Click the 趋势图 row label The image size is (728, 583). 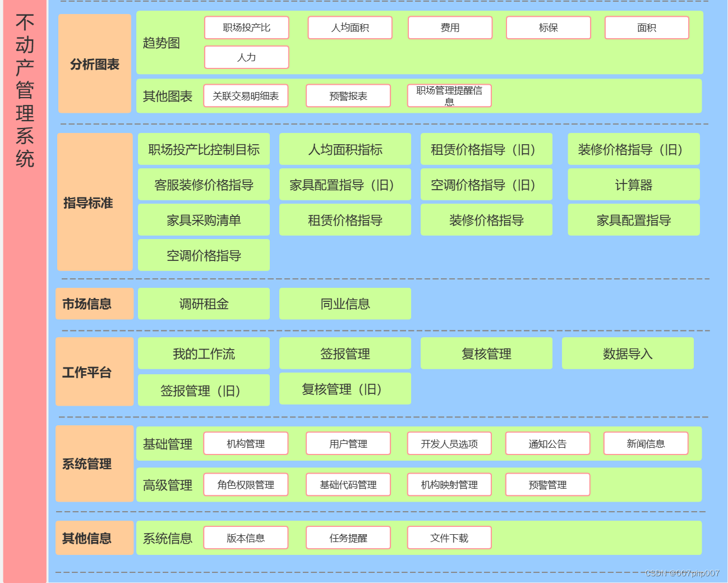coord(162,43)
